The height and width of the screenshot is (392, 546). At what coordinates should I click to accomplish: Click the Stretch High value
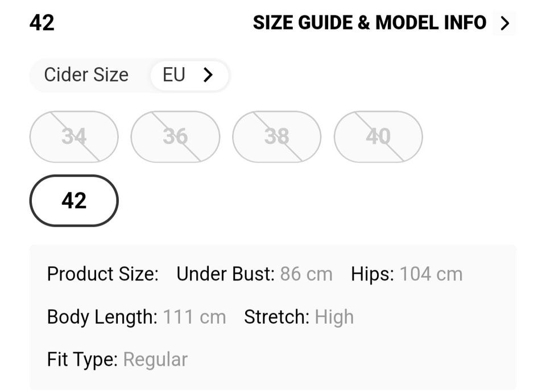[x=334, y=317]
